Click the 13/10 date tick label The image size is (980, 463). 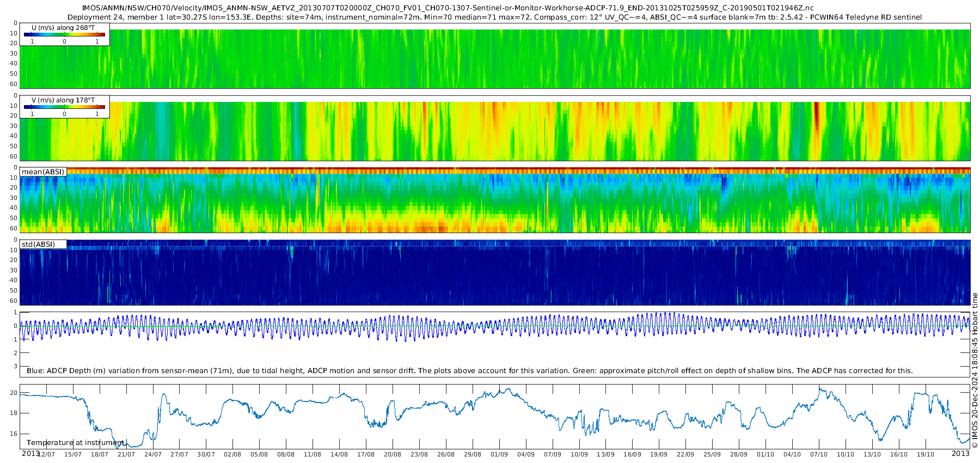[x=872, y=454]
